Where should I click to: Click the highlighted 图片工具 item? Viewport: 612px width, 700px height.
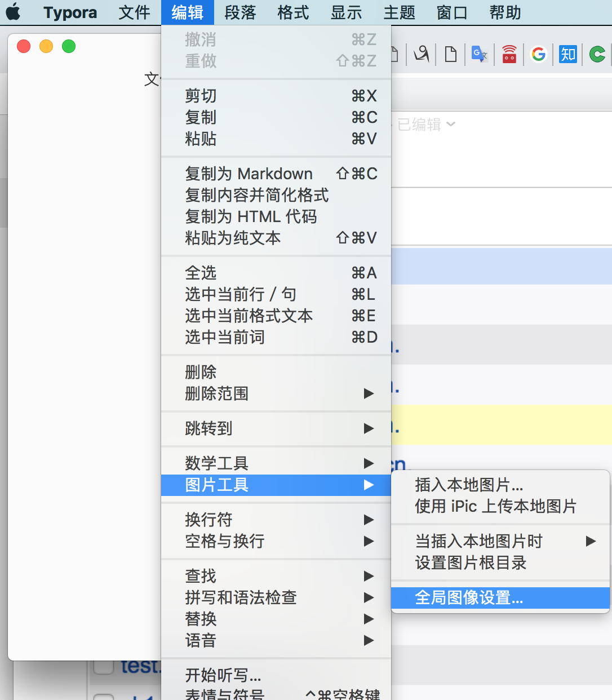click(276, 485)
